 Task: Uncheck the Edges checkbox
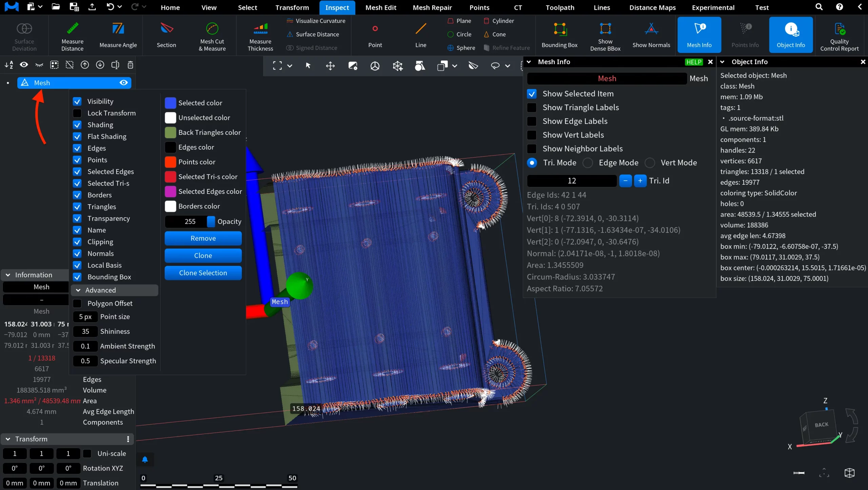click(77, 148)
